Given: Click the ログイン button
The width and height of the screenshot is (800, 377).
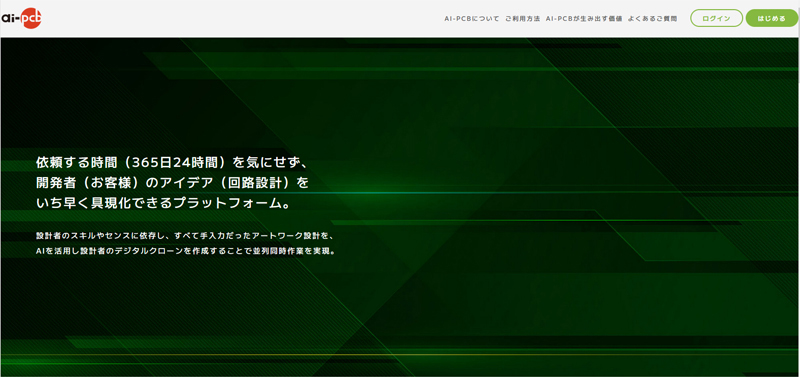Looking at the screenshot, I should tap(716, 18).
